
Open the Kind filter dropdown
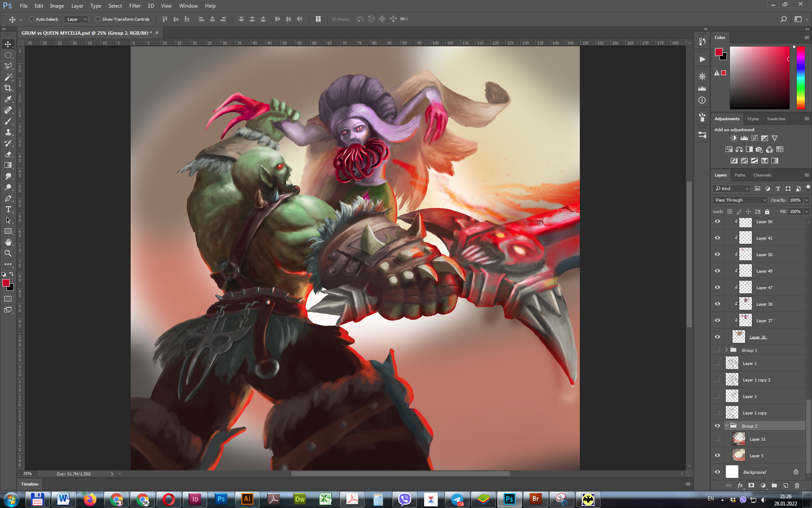(x=732, y=188)
